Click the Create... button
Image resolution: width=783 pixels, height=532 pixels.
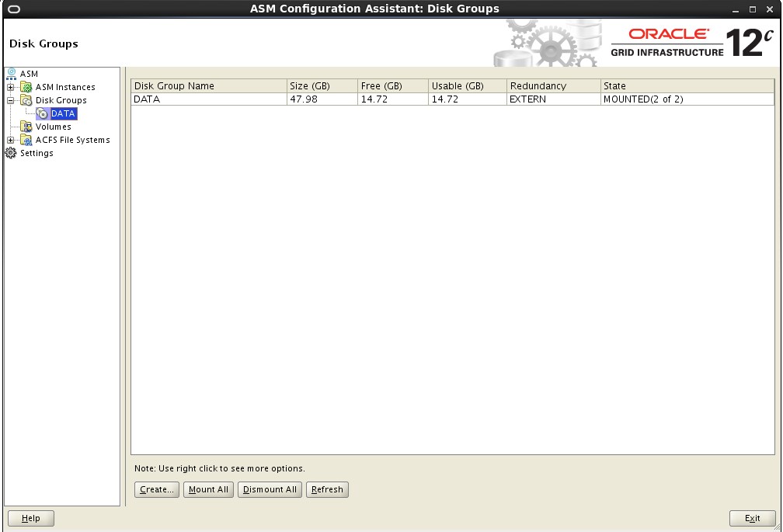157,489
